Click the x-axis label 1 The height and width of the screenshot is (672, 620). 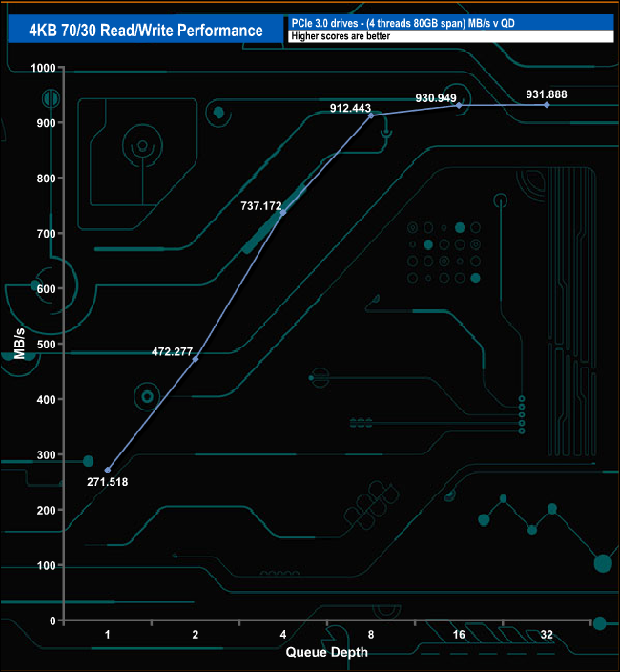(x=108, y=634)
